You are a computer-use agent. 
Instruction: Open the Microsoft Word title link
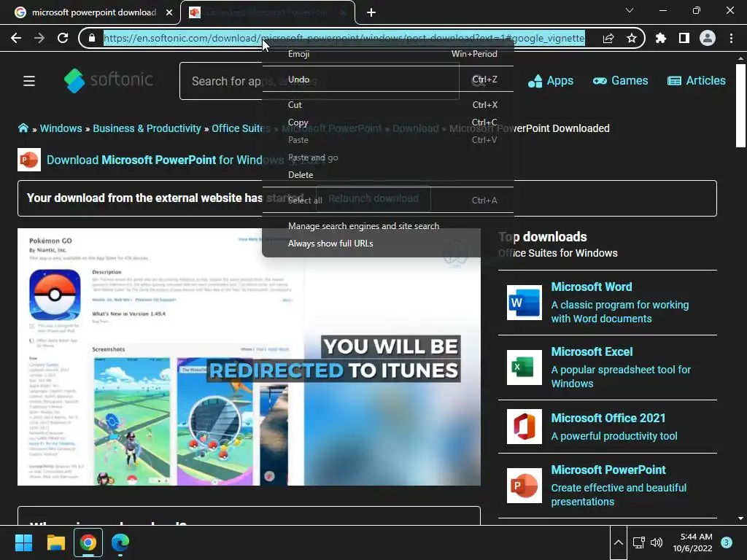coord(591,287)
